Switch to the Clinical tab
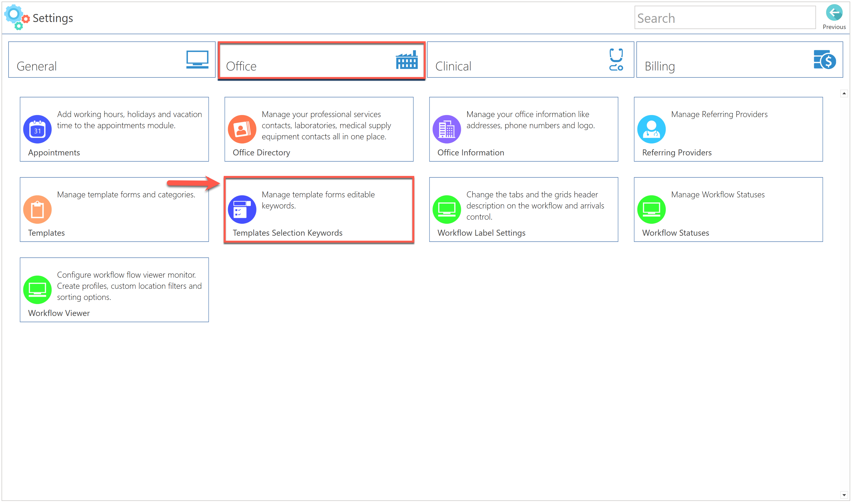 pyautogui.click(x=530, y=60)
